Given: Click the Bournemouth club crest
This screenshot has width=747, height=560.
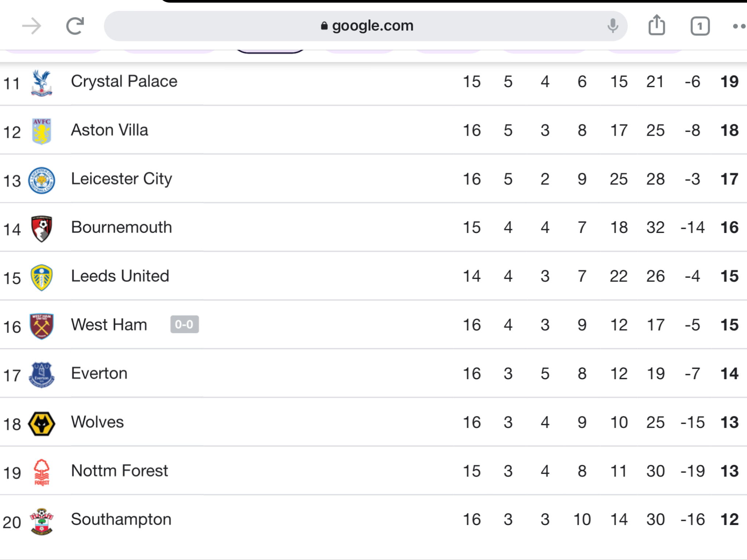Looking at the screenshot, I should coord(42,229).
